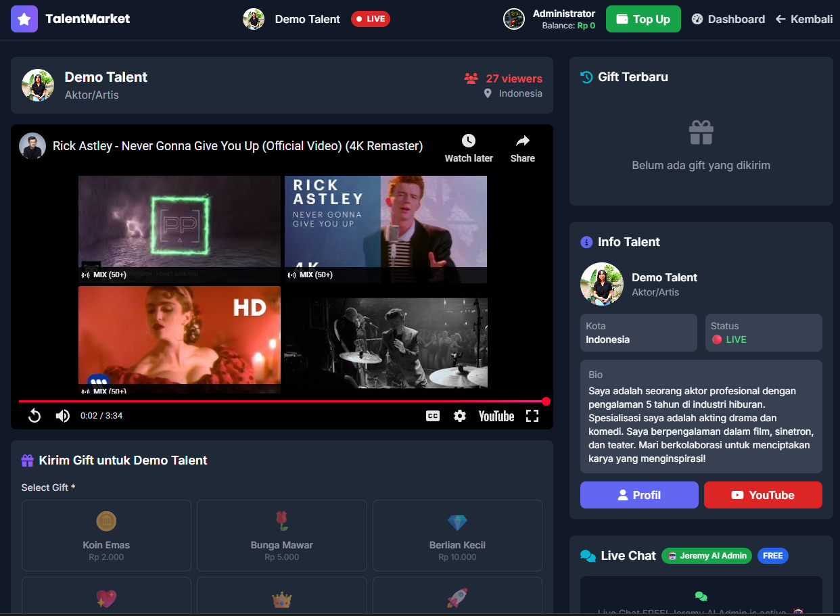Screen dimensions: 840x616
Task: Open the Watch later option on the video
Action: 469,147
